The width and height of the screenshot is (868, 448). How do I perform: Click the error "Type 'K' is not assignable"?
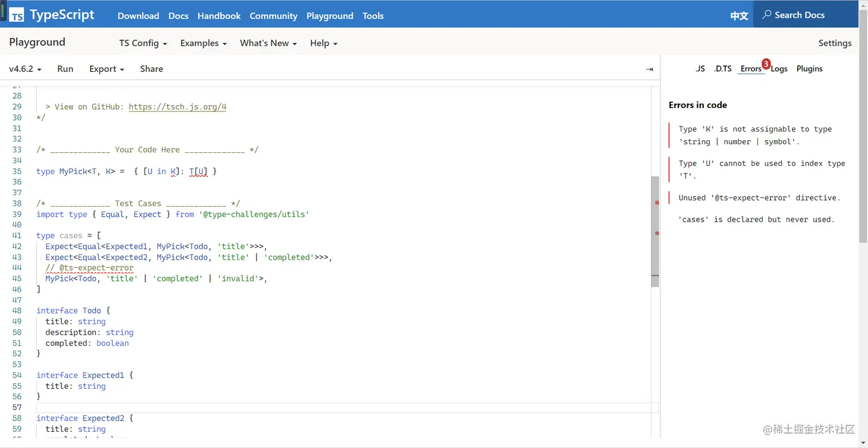755,135
